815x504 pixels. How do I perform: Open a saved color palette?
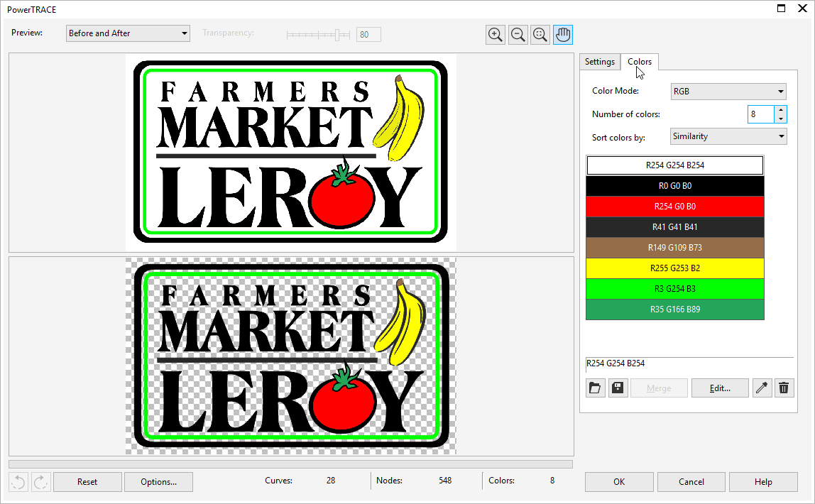595,388
